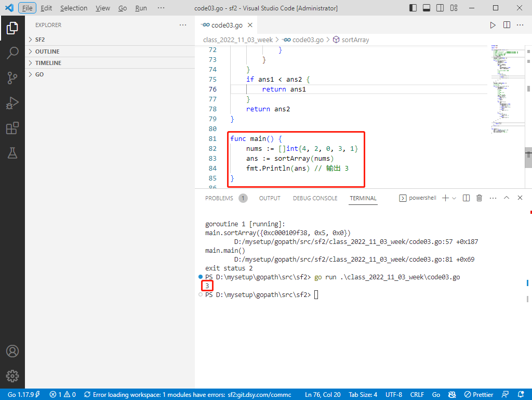
Task: Switch to the DEBUG CONSOLE tab
Action: 315,198
